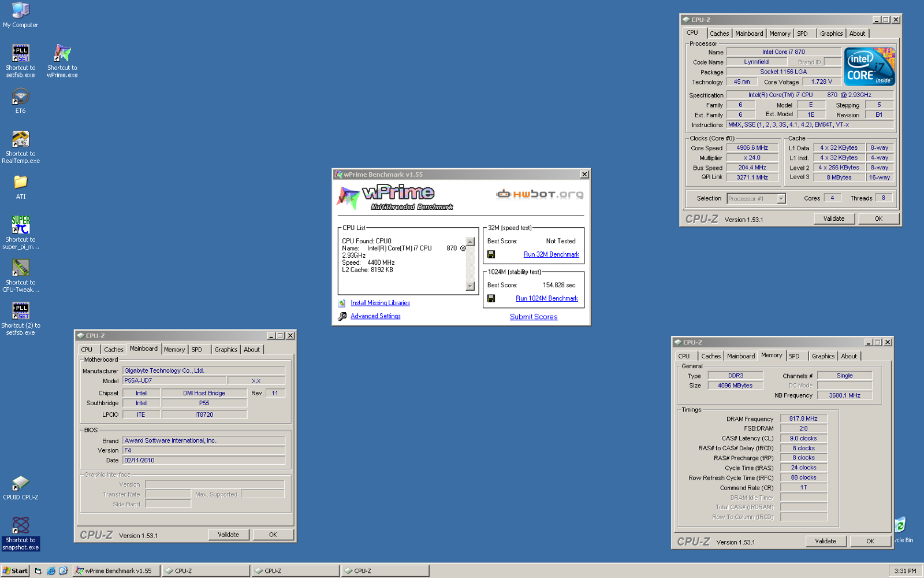Switch to wPrime Benchmark v1.55 taskbar button
The image size is (924, 578).
tap(115, 570)
